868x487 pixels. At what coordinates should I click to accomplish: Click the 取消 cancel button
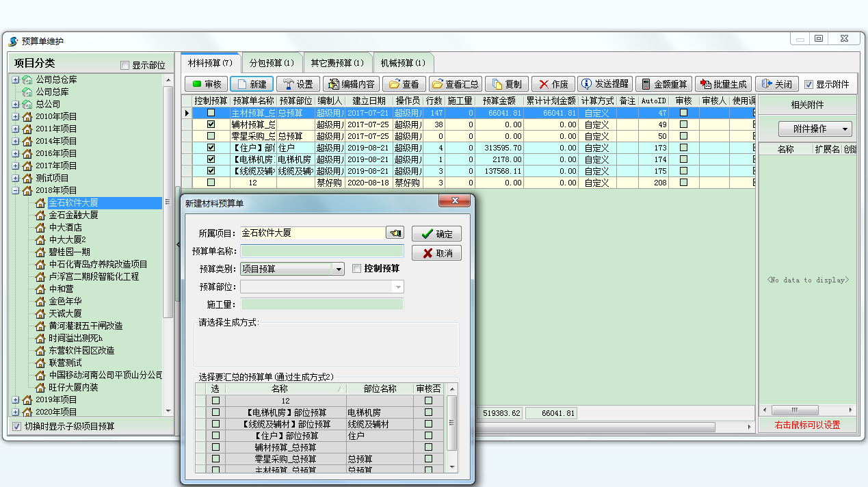pos(436,253)
